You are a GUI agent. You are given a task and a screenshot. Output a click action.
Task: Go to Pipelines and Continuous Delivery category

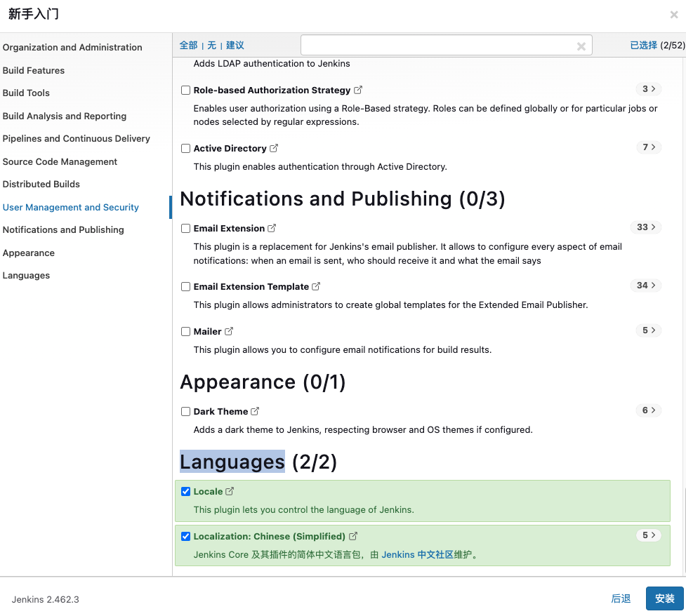(x=76, y=139)
